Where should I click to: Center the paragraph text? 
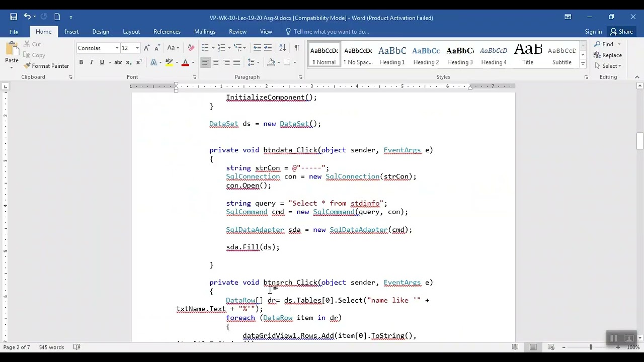click(215, 62)
